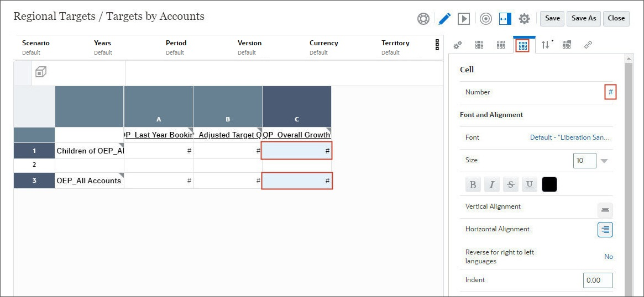Select cell C3 in the grid
The height and width of the screenshot is (297, 644).
[296, 181]
